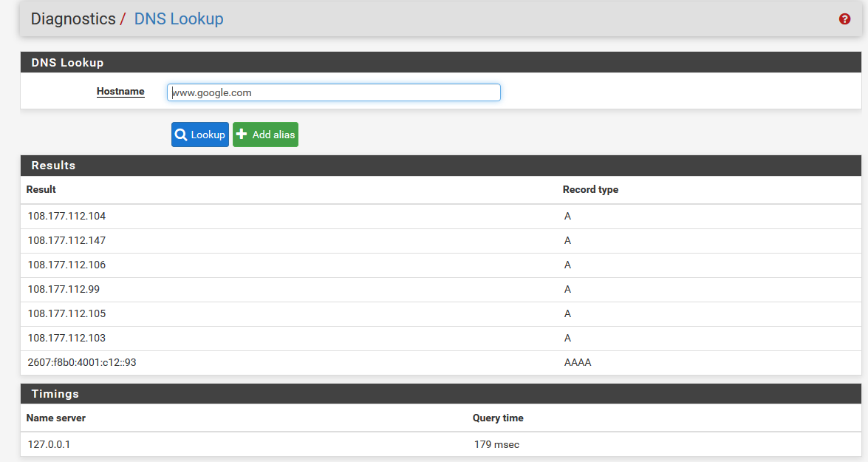Click the AAAA record type cell
This screenshot has width=868, height=462.
(578, 362)
